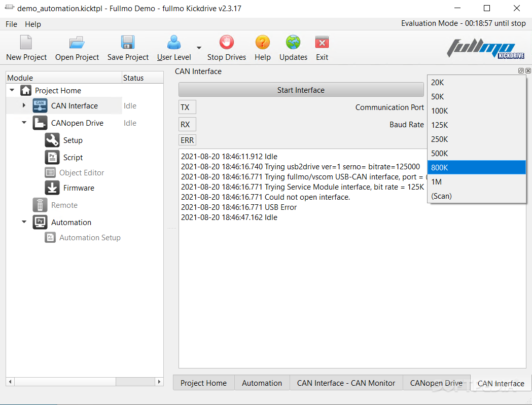Select highlighted 800K baud rate option
The height and width of the screenshot is (405, 532).
pos(477,168)
